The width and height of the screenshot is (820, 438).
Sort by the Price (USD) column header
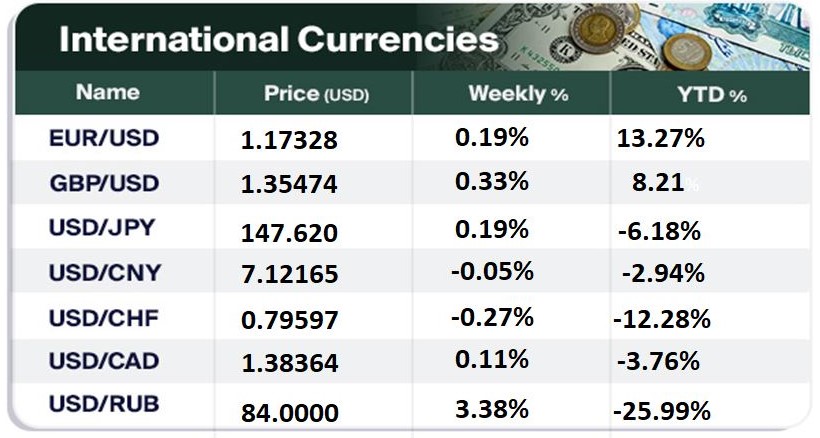(316, 94)
